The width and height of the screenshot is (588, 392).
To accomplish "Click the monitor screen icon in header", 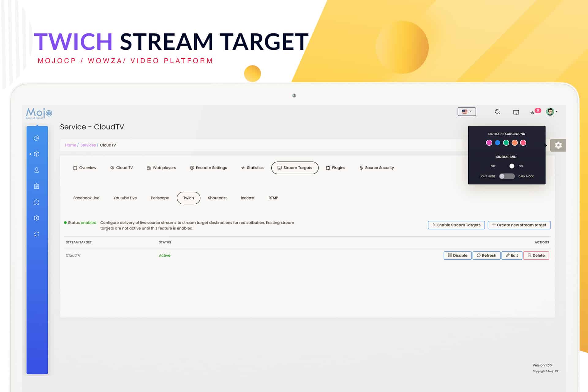I will point(516,112).
